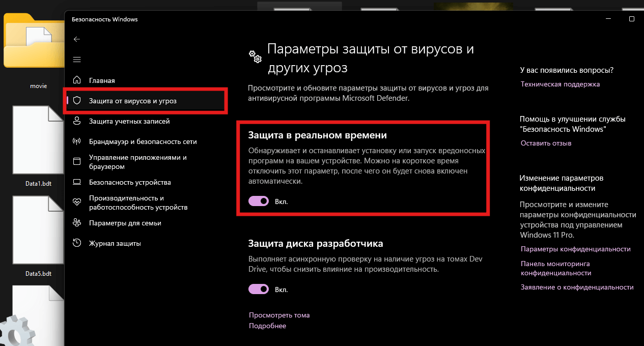This screenshot has width=644, height=346.
Task: Open Заявление о конфиденциальности link
Action: tap(577, 287)
